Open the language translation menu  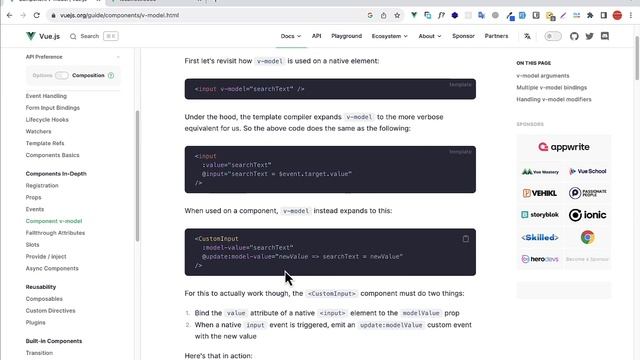pyautogui.click(x=527, y=36)
